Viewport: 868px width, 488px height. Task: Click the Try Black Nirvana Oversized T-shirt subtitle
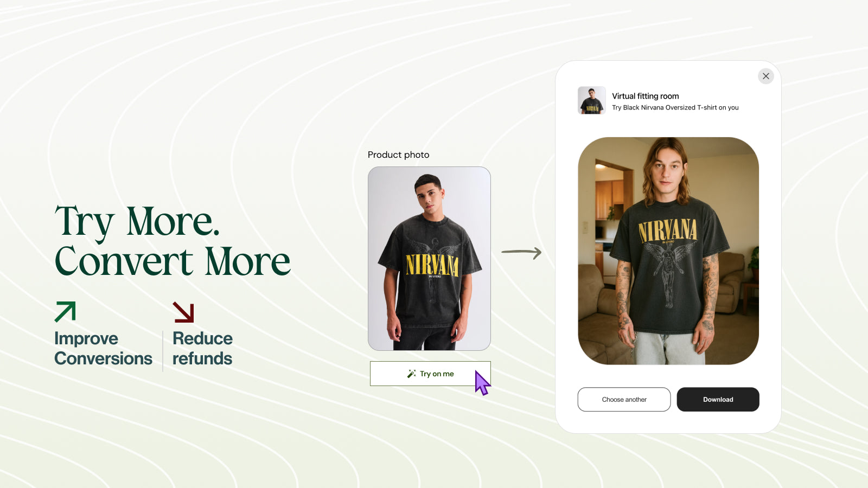pyautogui.click(x=675, y=107)
